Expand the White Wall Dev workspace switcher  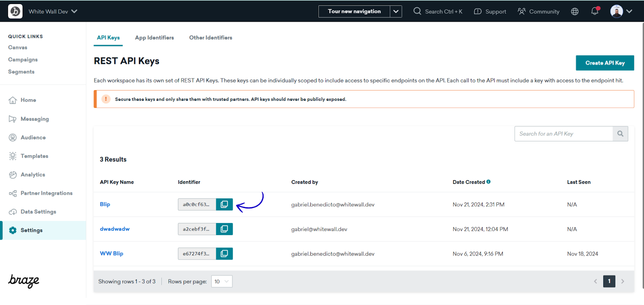pyautogui.click(x=53, y=11)
